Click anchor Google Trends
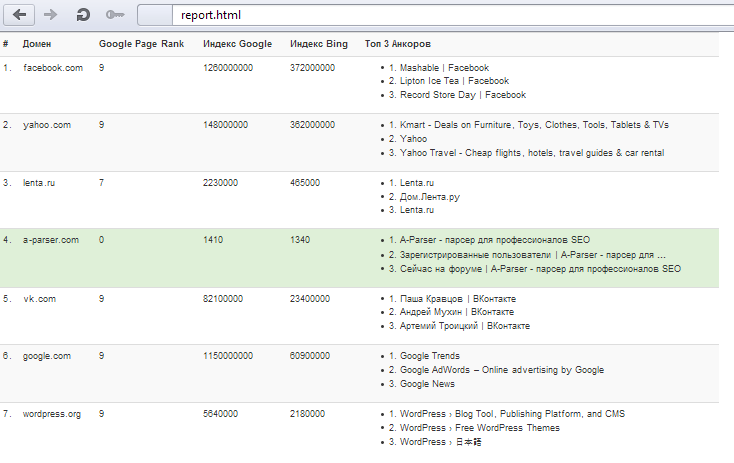 click(430, 356)
